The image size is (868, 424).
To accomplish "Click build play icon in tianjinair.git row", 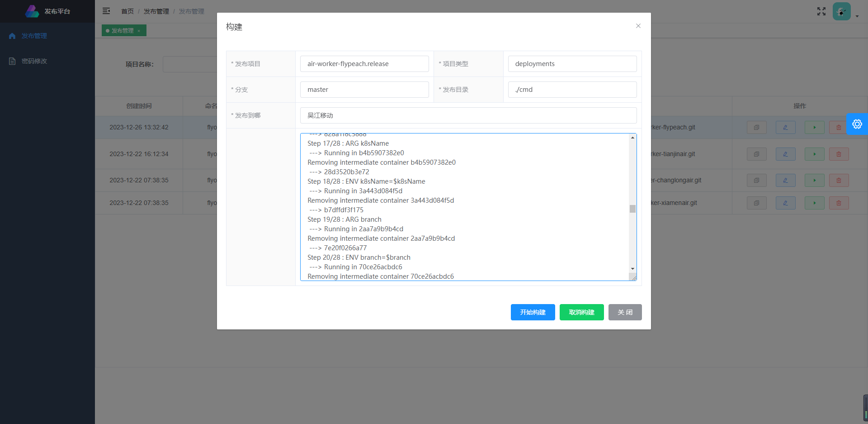I will (x=814, y=154).
